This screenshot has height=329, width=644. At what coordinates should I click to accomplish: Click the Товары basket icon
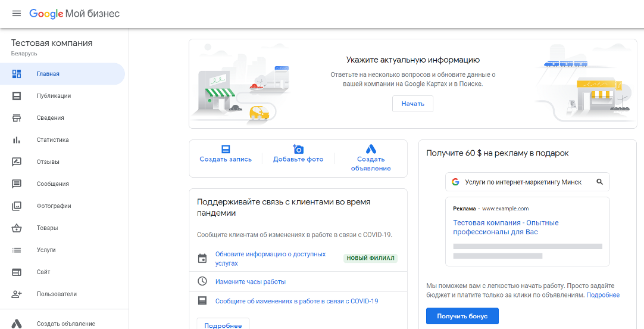(x=17, y=228)
